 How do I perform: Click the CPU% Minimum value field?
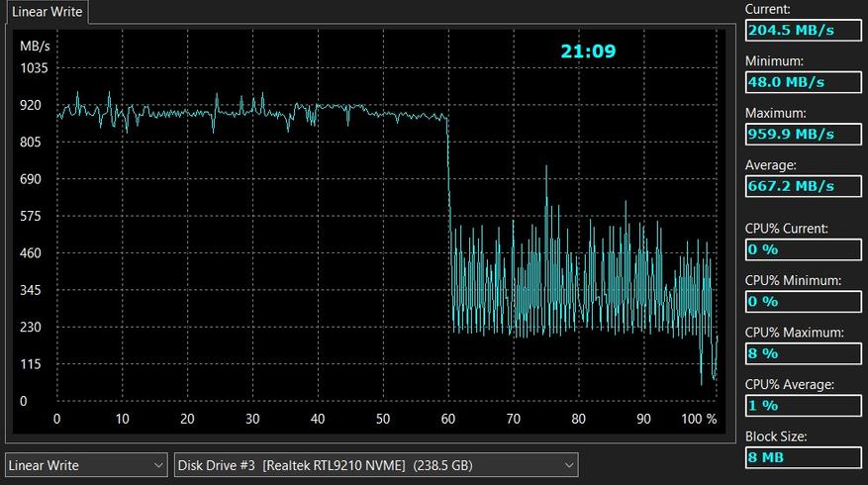(803, 301)
